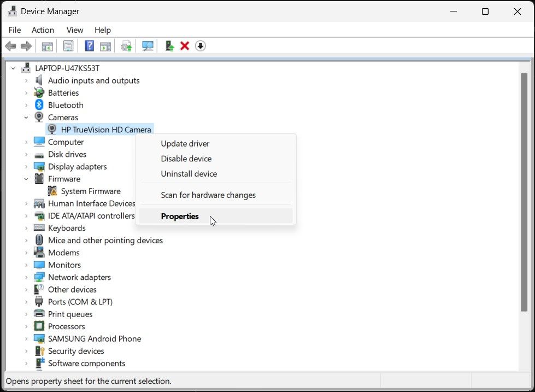Maximize the Device Manager window
The width and height of the screenshot is (535, 392).
coord(485,11)
